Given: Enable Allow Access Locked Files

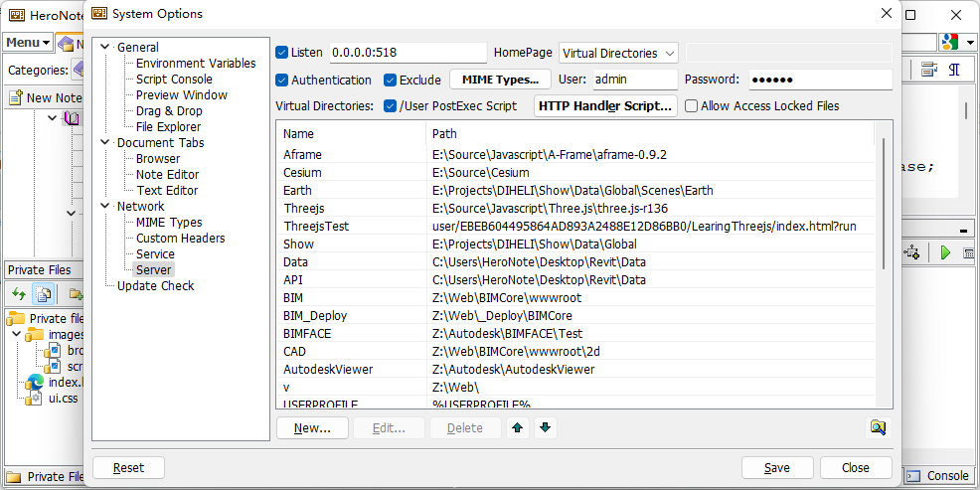Looking at the screenshot, I should pos(692,106).
